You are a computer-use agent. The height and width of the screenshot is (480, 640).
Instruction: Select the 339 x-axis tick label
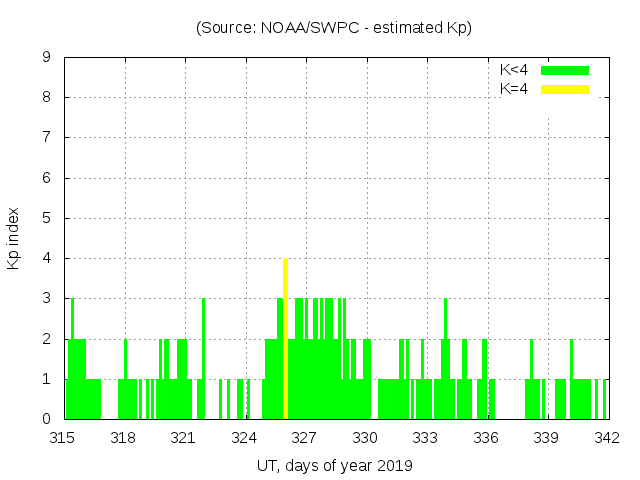(546, 437)
